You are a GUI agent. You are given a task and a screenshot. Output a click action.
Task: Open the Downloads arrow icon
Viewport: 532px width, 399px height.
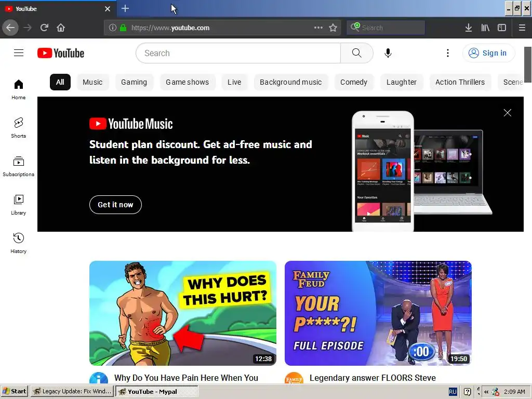point(469,28)
